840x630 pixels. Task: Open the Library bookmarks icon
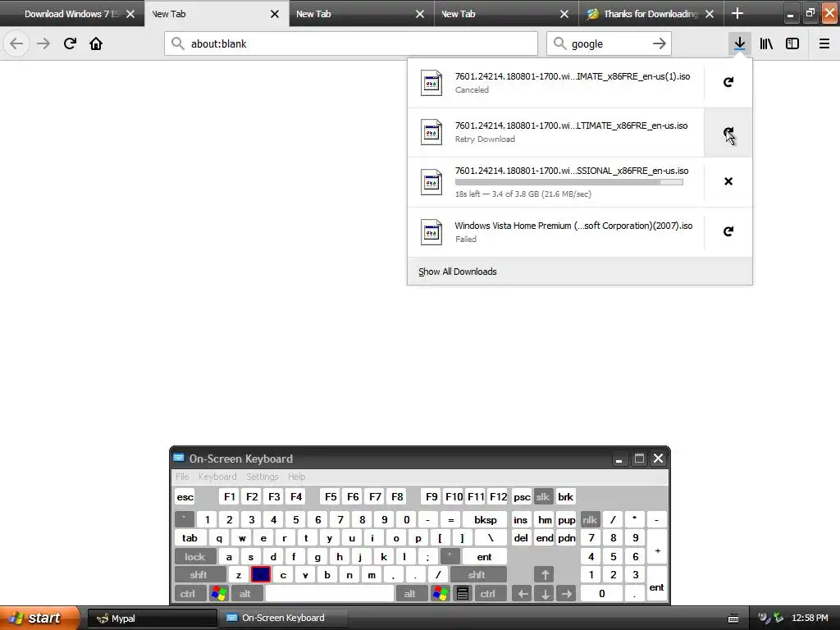pos(766,43)
